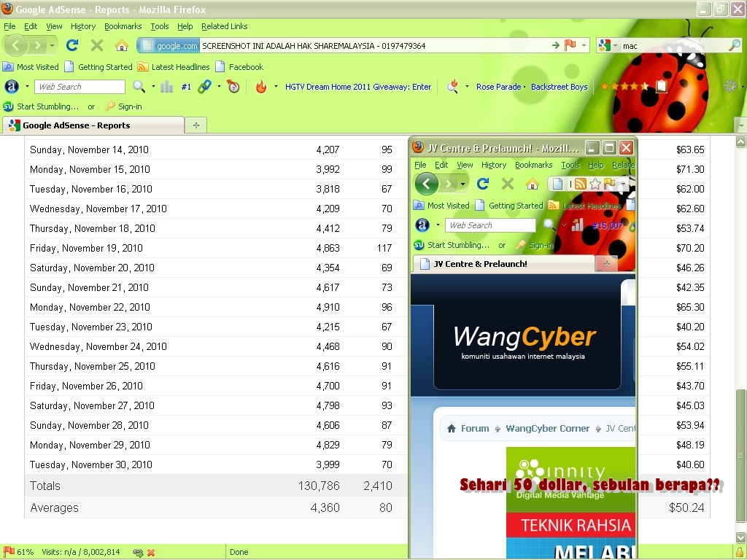Go back in the Google AdSense window
This screenshot has height=560, width=747.
coord(16,46)
